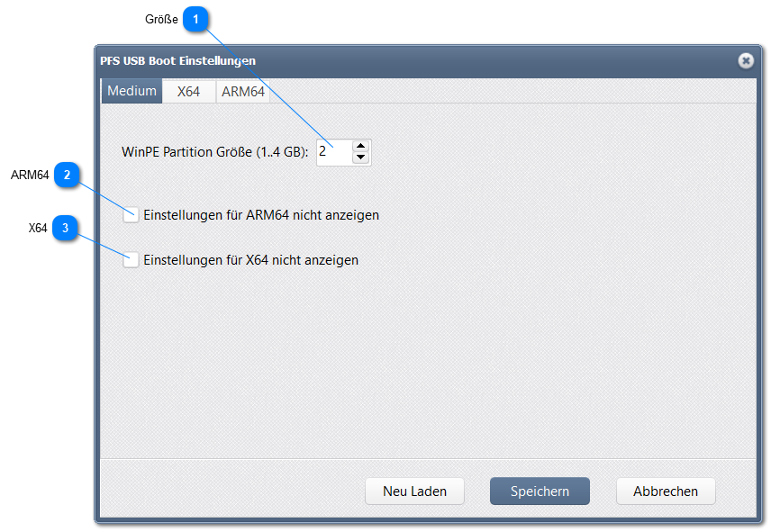The width and height of the screenshot is (771, 532).
Task: Click the 'Einstellungen für X64 nicht anzeigen' label
Action: click(250, 260)
